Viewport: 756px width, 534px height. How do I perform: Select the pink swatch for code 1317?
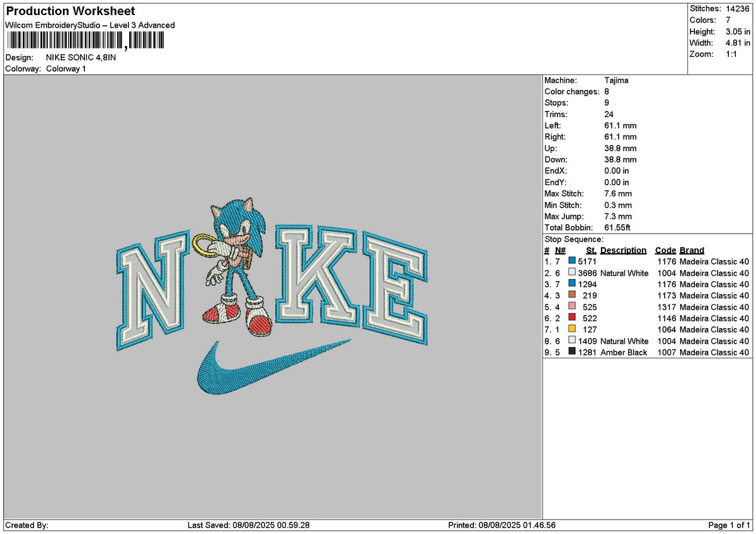[x=571, y=306]
